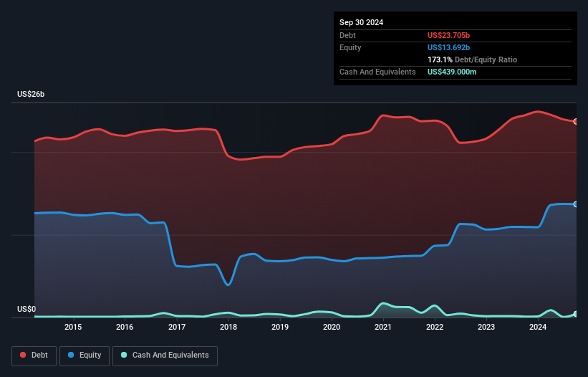
Task: Click the red dot in Debt legend
Action: tap(23, 355)
